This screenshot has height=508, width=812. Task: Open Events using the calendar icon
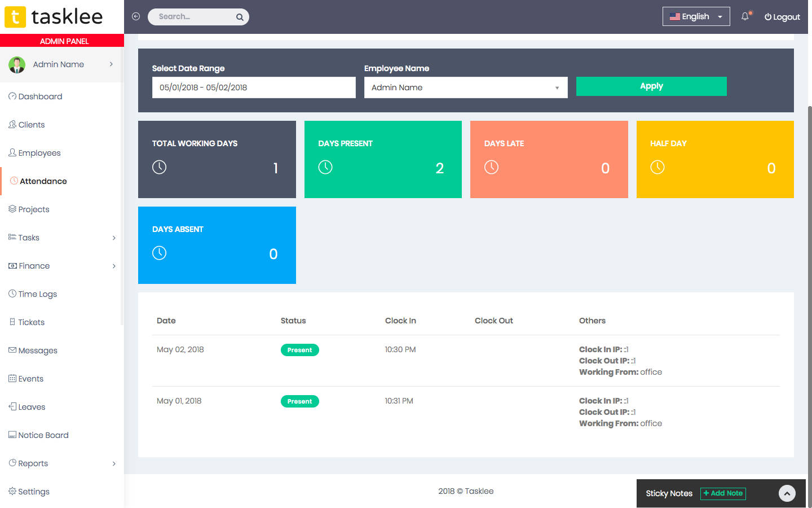[x=11, y=378]
